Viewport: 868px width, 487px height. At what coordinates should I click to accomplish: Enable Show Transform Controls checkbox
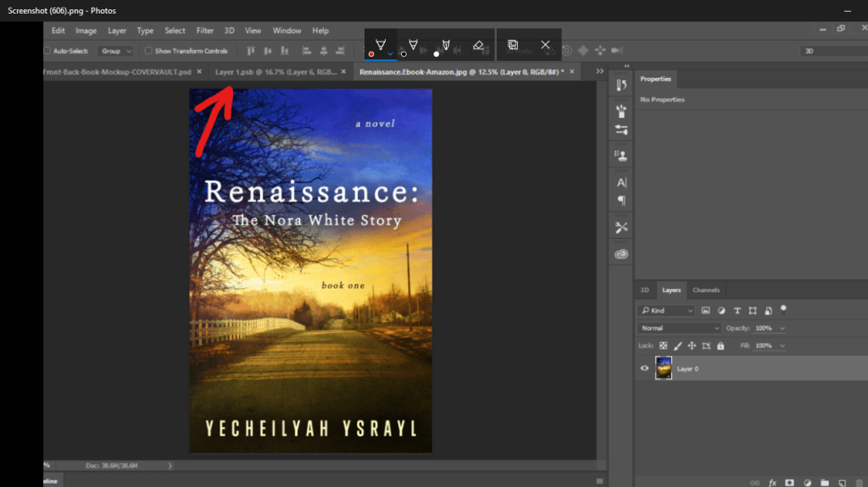pos(148,51)
